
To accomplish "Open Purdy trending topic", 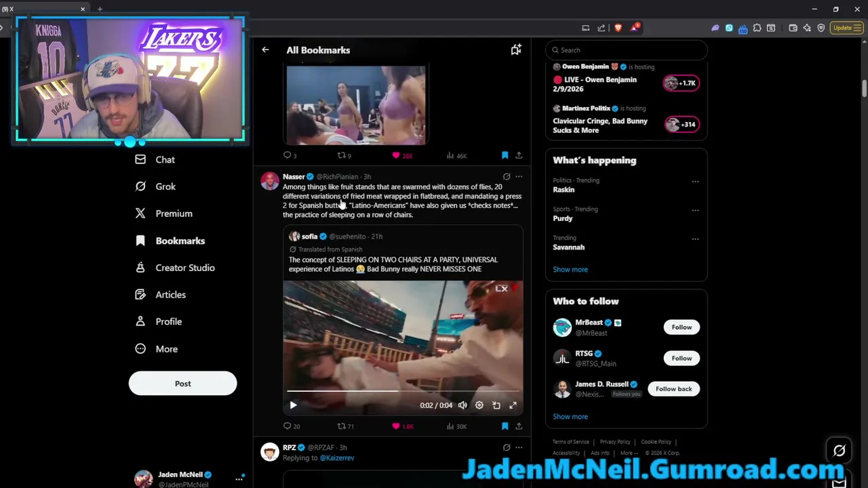I will tap(563, 218).
